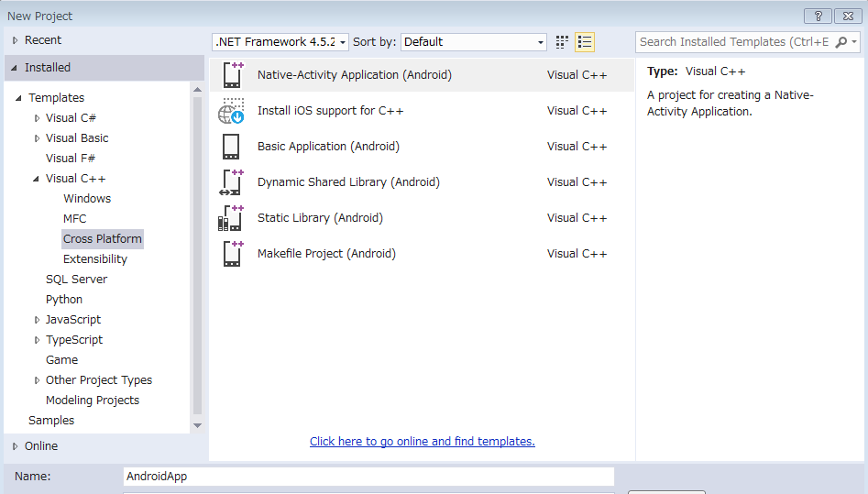
Task: Click the Makefile Project template icon
Action: 233,254
